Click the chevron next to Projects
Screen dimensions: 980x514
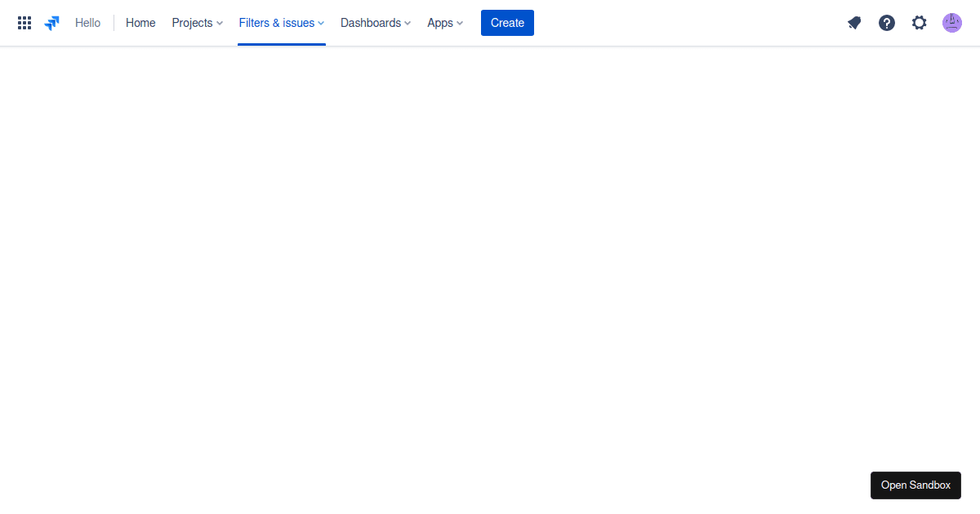[220, 24]
